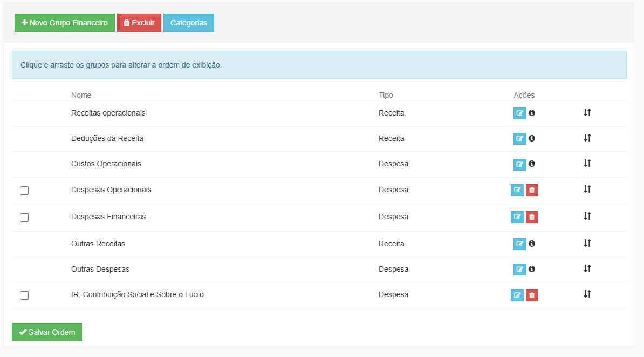Tick checkbox for IR, Contribuição Social
The width and height of the screenshot is (644, 357).
tap(24, 295)
